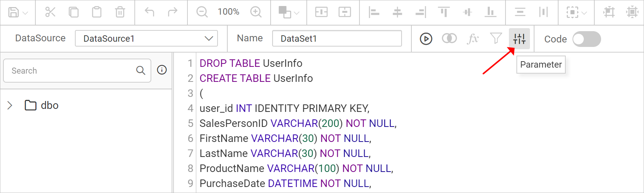Toggle the Code switch

(x=587, y=39)
